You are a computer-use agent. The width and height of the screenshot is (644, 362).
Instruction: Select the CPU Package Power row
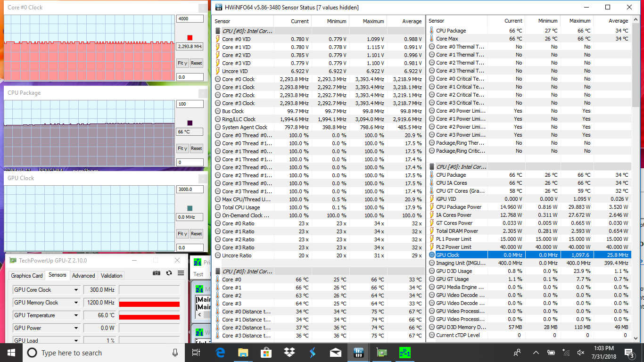click(x=529, y=207)
